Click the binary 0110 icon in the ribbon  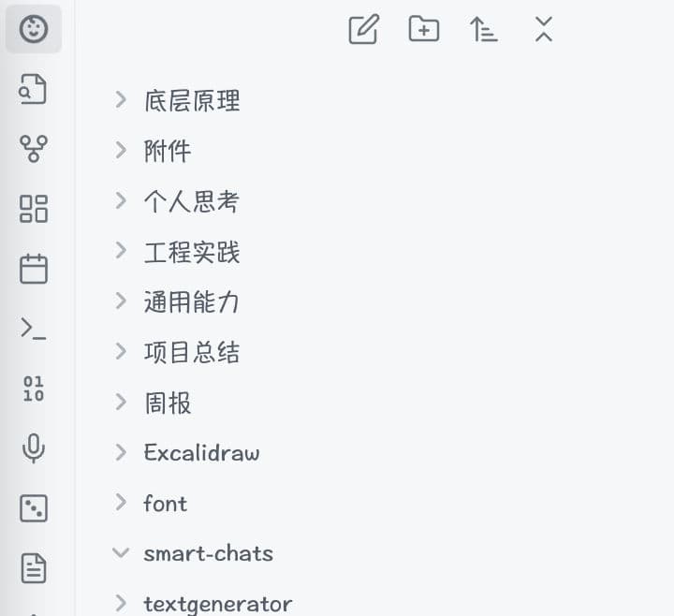tap(34, 389)
